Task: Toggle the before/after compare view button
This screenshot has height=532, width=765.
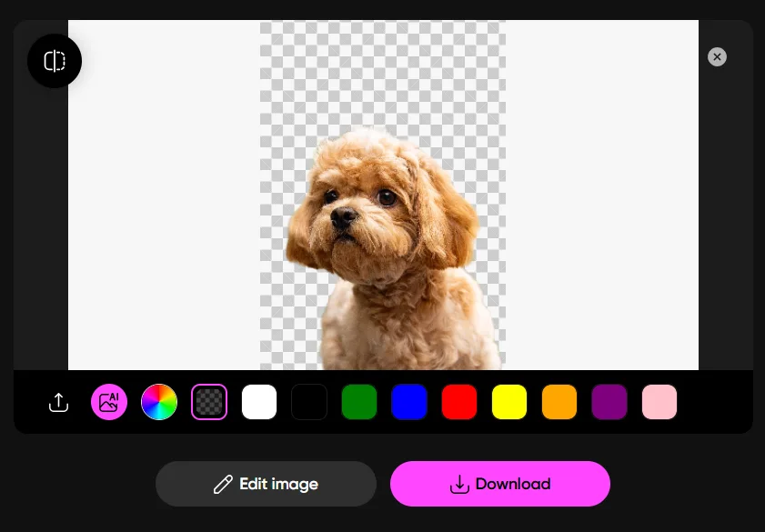Action: coord(55,61)
